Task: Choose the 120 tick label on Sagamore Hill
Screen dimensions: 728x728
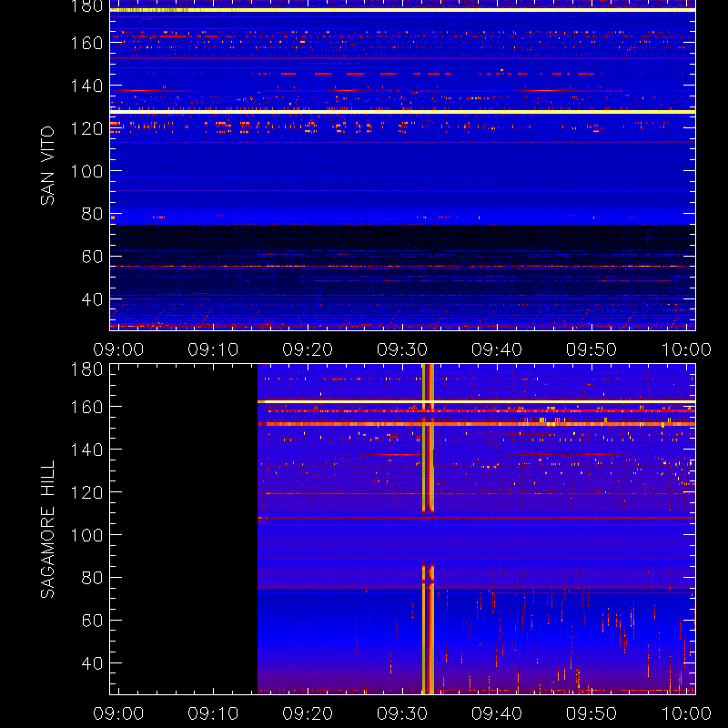Action: click(x=86, y=492)
